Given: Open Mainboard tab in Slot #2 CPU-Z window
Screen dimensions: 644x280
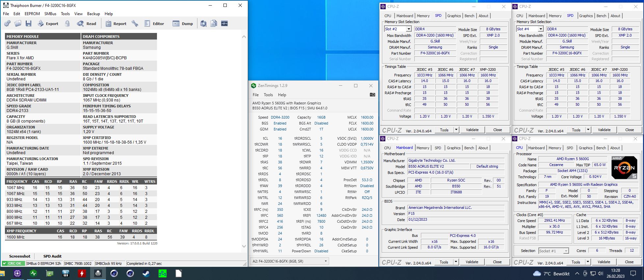Looking at the screenshot, I should point(405,16).
